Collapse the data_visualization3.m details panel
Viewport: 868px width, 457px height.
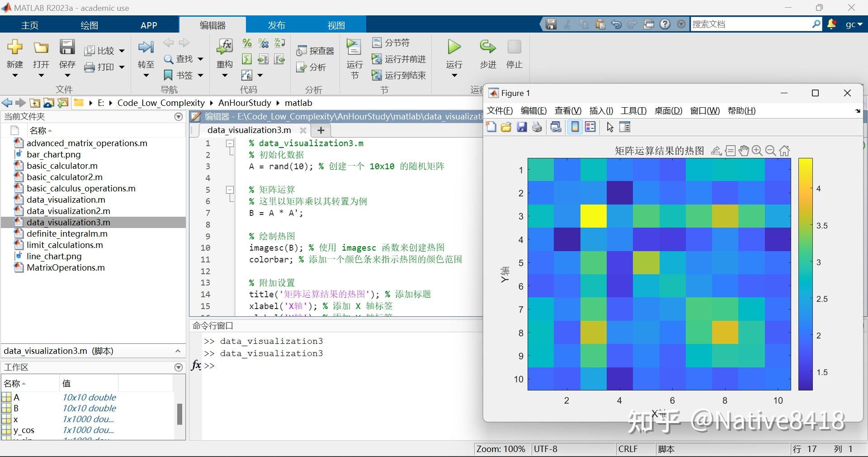pos(178,351)
